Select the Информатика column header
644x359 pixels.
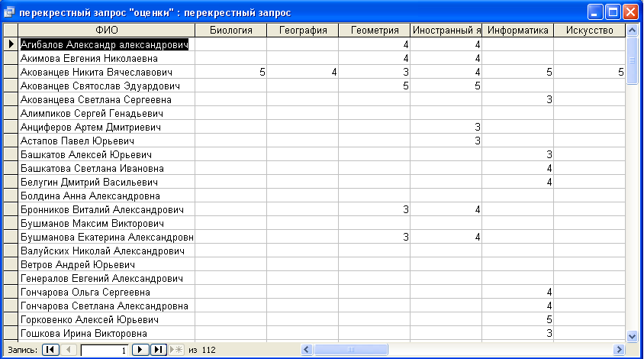click(518, 30)
